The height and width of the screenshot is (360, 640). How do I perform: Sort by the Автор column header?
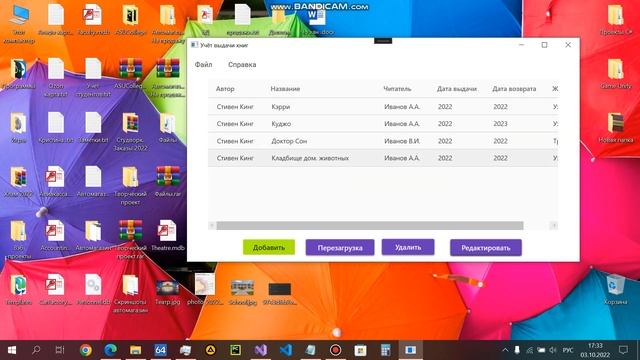click(225, 89)
